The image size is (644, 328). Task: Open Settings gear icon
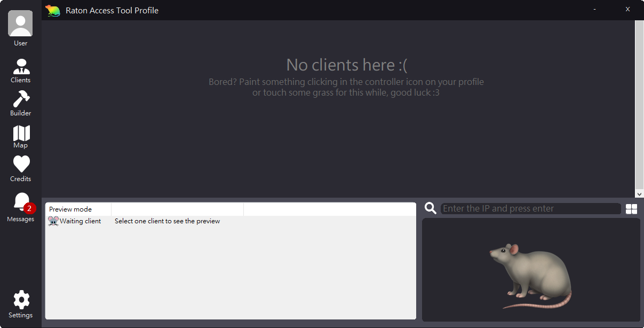click(21, 300)
